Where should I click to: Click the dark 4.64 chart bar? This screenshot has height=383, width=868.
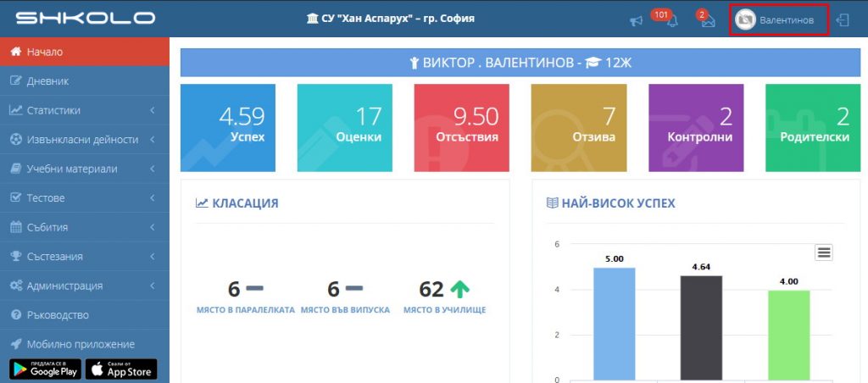point(701,329)
